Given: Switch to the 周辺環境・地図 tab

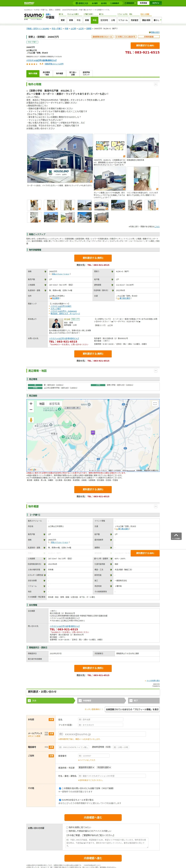Looking at the screenshot, I should point(46,73).
